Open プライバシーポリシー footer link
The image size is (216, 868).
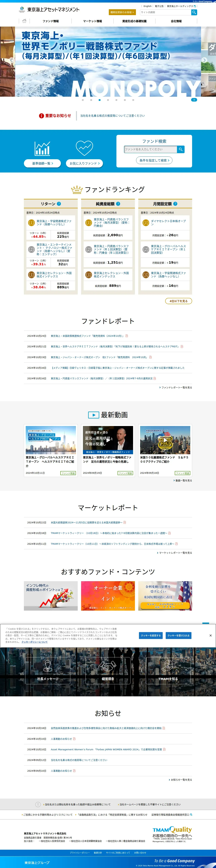coord(80,853)
